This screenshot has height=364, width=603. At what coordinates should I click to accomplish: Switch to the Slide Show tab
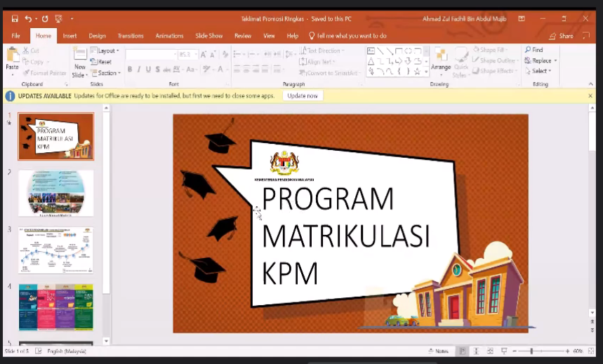tap(208, 36)
